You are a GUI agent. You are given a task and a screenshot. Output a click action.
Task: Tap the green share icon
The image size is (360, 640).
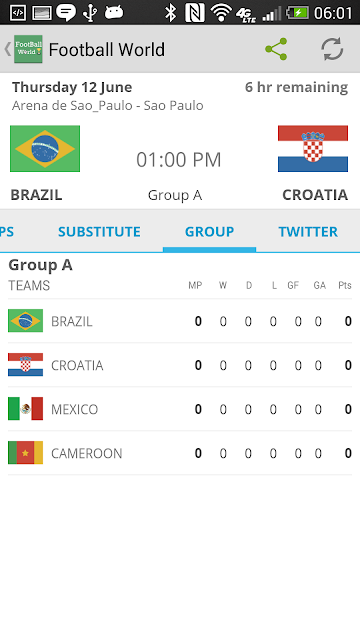pyautogui.click(x=276, y=49)
